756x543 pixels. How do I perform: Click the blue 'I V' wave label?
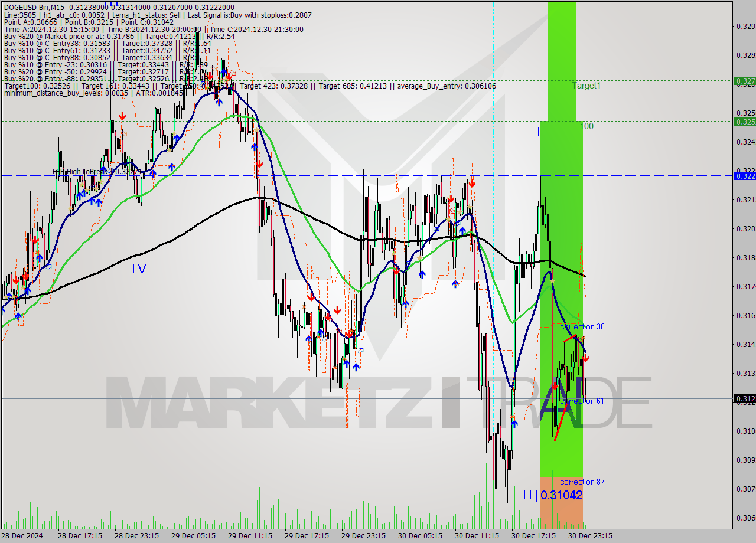[139, 269]
